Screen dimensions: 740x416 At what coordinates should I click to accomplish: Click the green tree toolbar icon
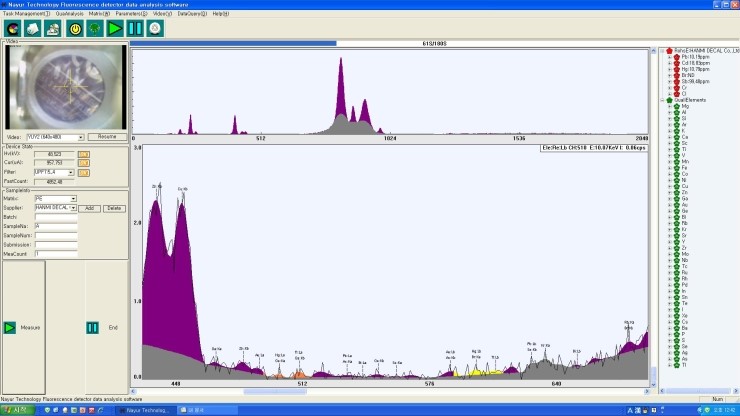(95, 29)
